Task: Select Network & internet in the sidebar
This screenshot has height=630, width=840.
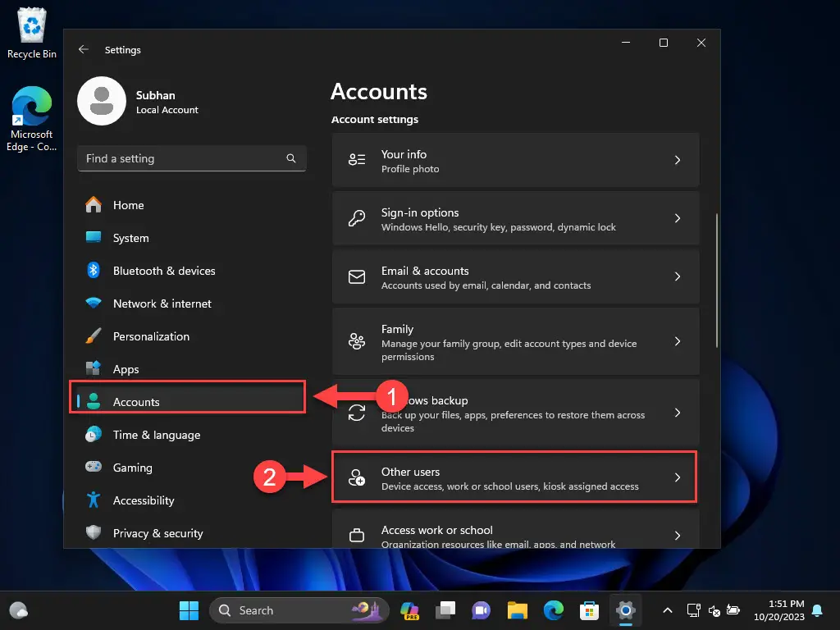Action: click(x=191, y=304)
